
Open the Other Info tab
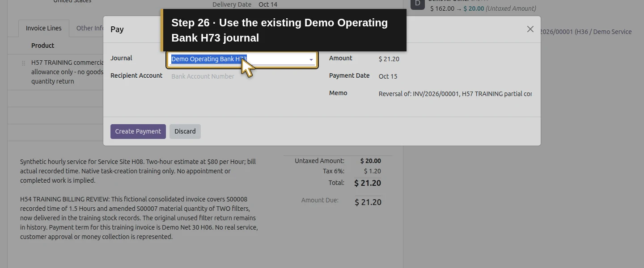pyautogui.click(x=89, y=28)
